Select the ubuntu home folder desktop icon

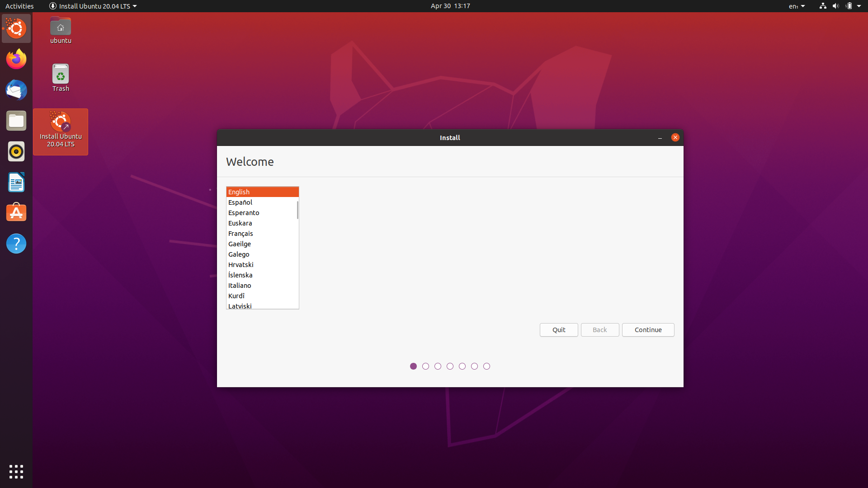[x=61, y=30]
